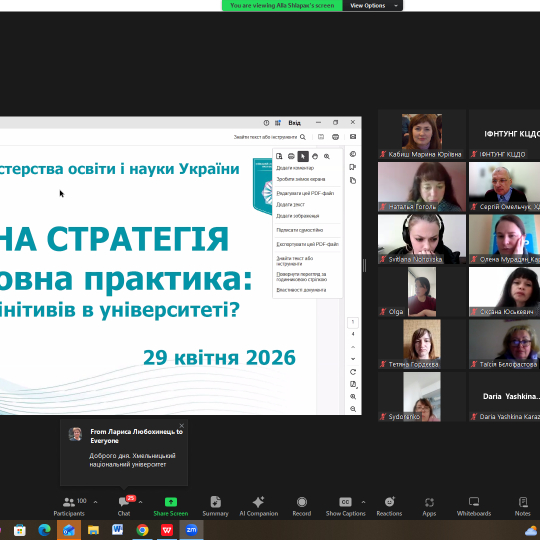Click the 'Знайти текст або інструменти' search field
The width and height of the screenshot is (540, 540).
click(x=270, y=137)
